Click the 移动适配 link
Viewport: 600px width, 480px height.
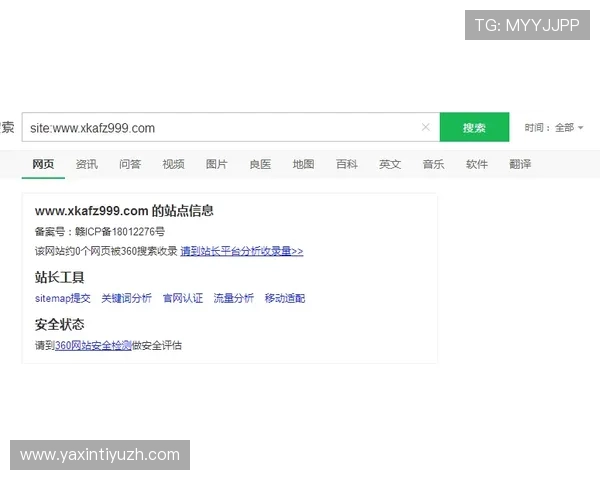pos(285,298)
